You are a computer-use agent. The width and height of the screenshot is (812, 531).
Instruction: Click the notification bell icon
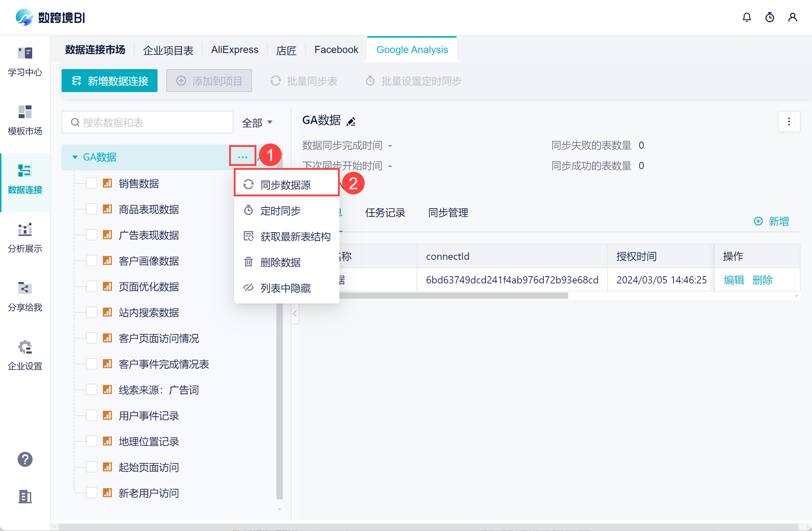coord(746,17)
